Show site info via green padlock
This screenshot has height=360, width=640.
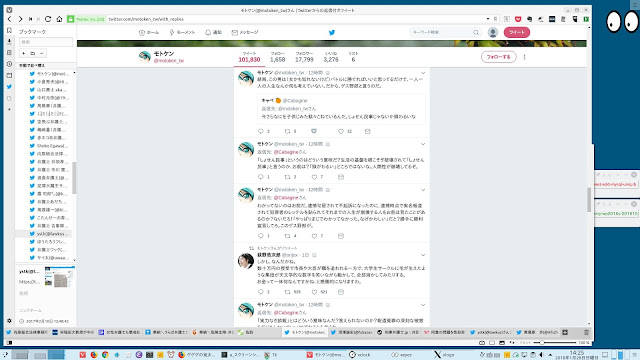tap(71, 19)
